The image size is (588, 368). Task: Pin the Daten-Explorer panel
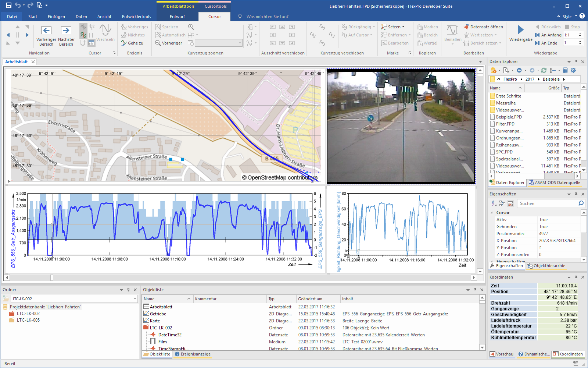coord(576,61)
